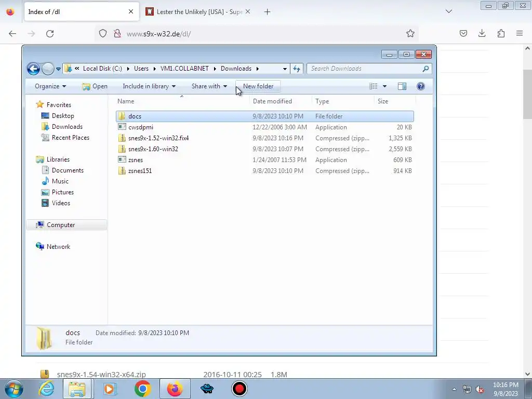Select the cwsdpmi application file
Screen dimensions: 532x399
(x=264, y=127)
